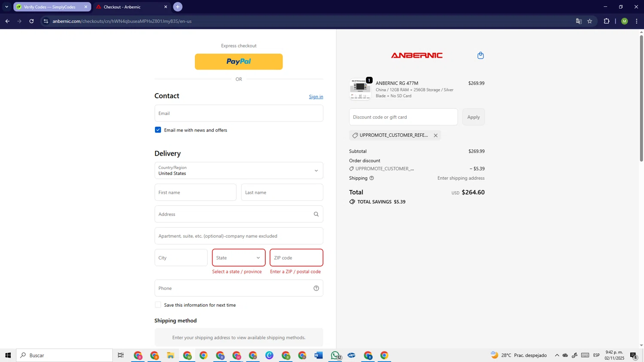
Task: Click the Discount code or gift card field
Action: 403,117
